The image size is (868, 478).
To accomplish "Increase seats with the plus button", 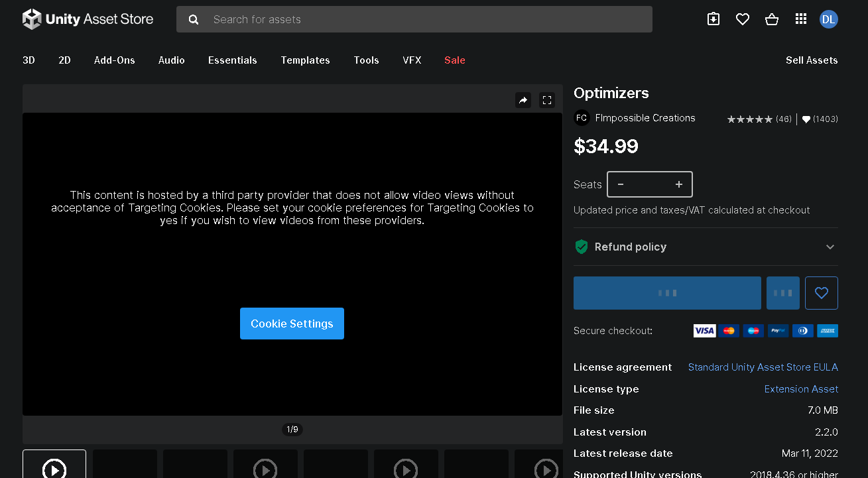I will (679, 184).
